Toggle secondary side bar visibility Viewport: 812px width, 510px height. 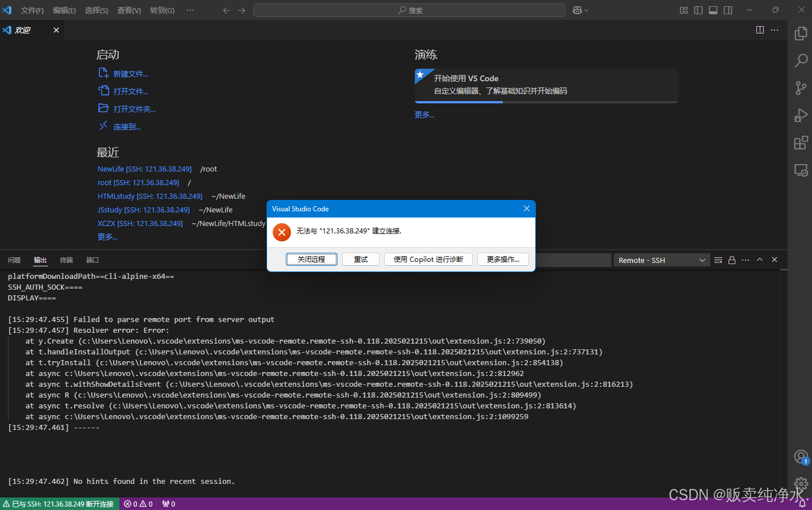point(728,10)
